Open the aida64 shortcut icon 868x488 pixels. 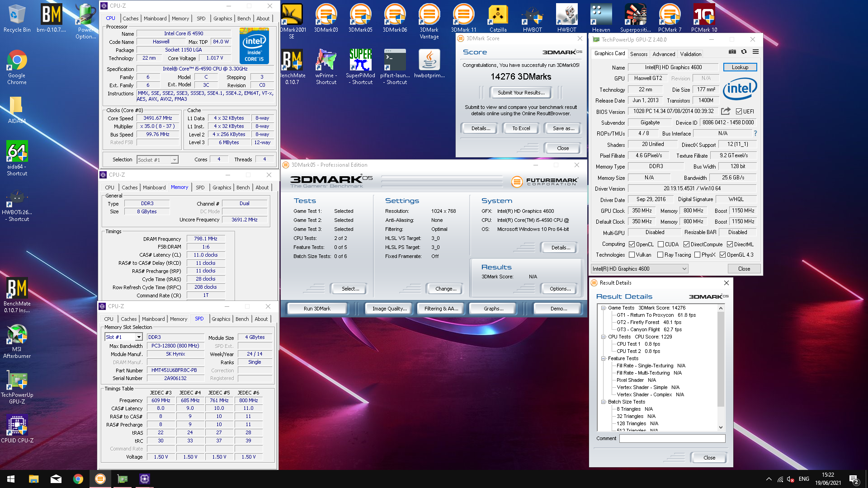pyautogui.click(x=17, y=158)
